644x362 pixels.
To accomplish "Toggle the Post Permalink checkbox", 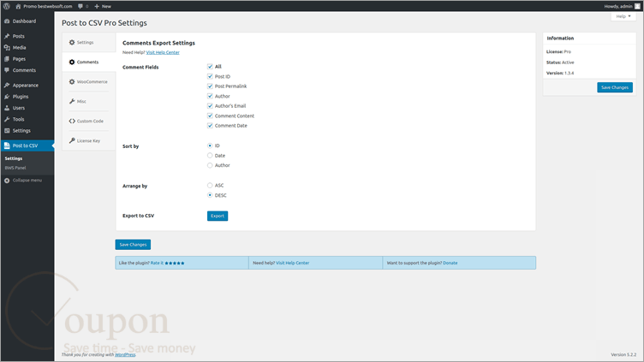I will pyautogui.click(x=210, y=86).
